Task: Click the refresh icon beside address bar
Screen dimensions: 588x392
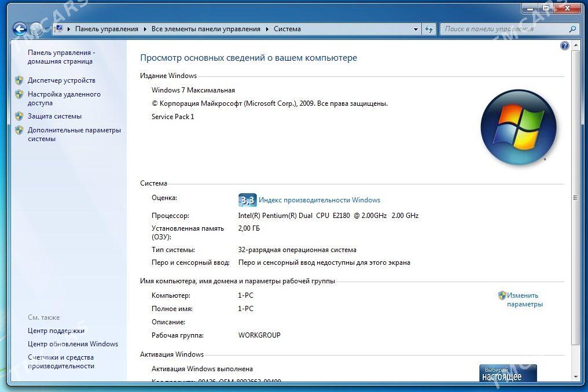Action: point(429,29)
